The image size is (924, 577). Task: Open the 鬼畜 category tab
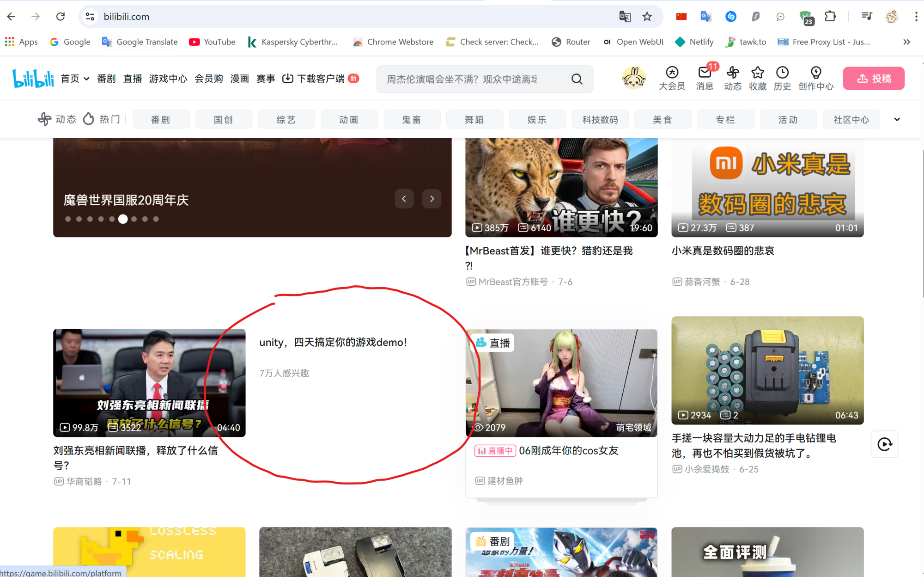click(412, 119)
